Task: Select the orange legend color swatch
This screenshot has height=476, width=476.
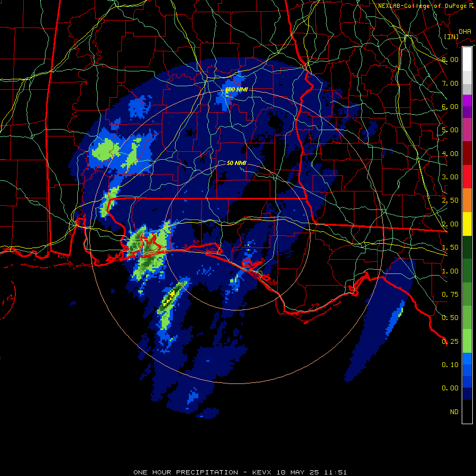Action: tap(467, 200)
